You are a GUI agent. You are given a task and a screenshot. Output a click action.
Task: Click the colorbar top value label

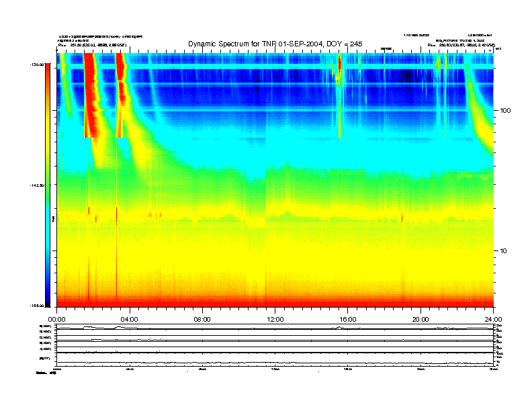37,64
